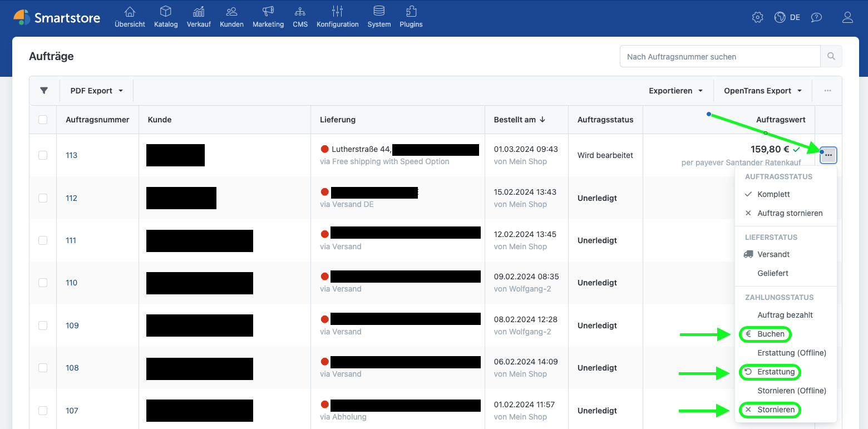
Task: Click Auftragsstatus column header
Action: (x=605, y=120)
